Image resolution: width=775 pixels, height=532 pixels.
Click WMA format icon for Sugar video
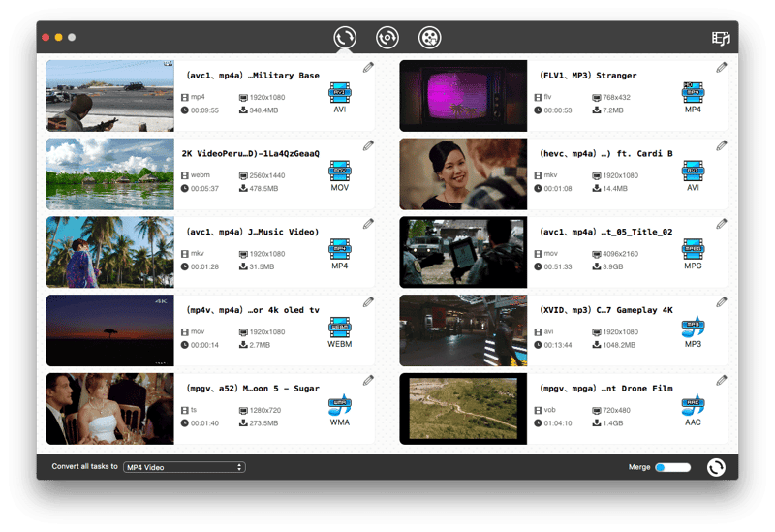339,407
